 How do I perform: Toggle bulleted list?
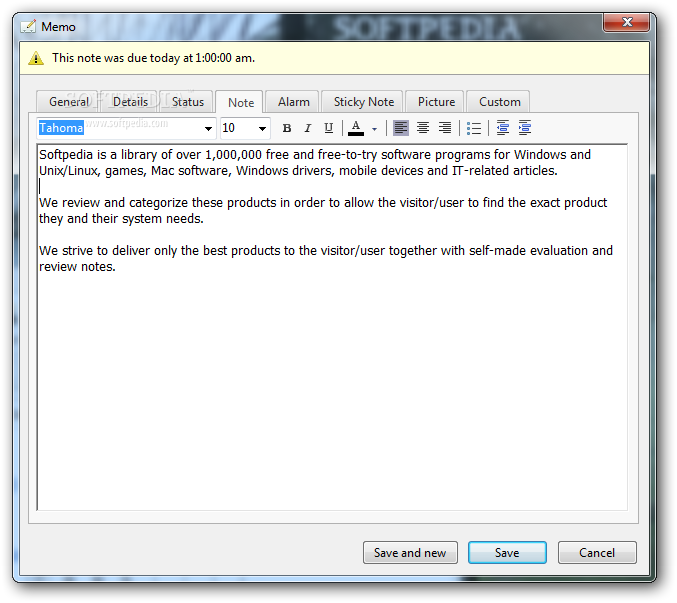(474, 128)
